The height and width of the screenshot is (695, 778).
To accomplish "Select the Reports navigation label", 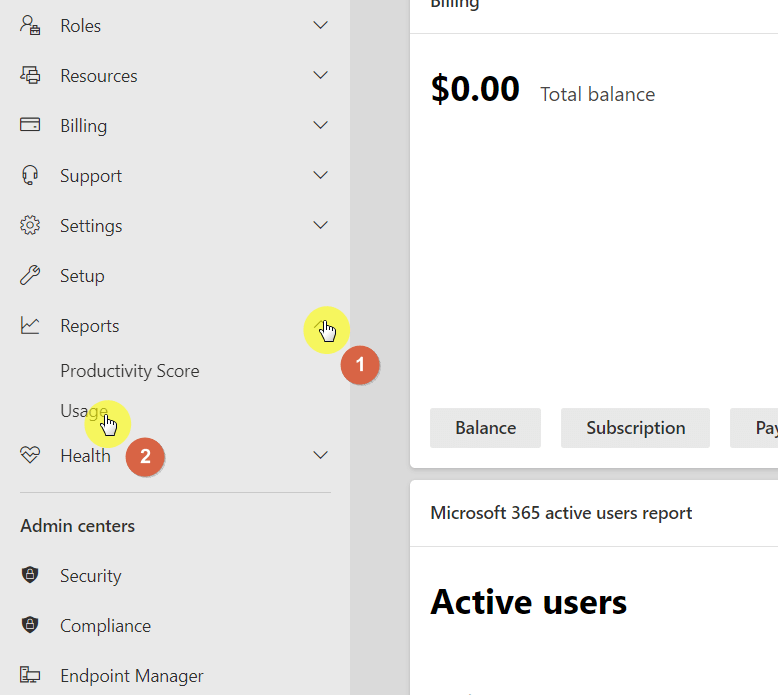I will pyautogui.click(x=90, y=326).
